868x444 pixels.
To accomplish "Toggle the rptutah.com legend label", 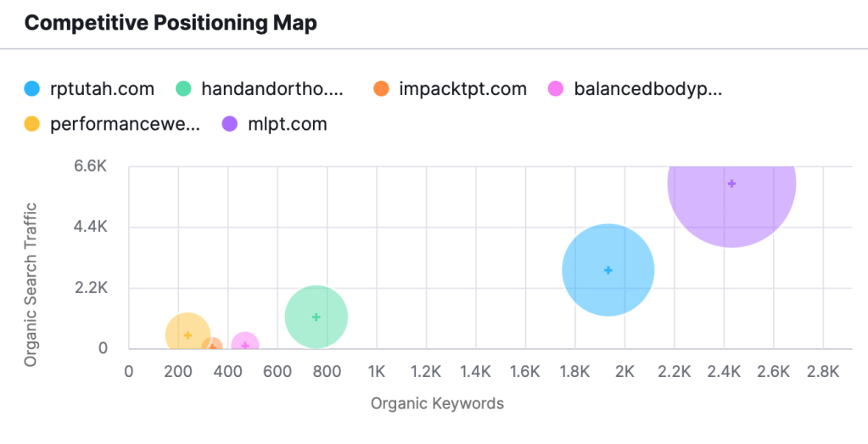I will click(102, 88).
